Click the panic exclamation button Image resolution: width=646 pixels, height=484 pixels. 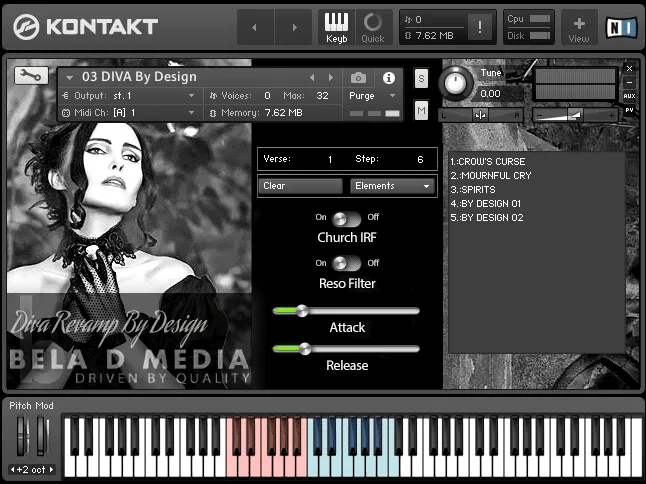(480, 27)
